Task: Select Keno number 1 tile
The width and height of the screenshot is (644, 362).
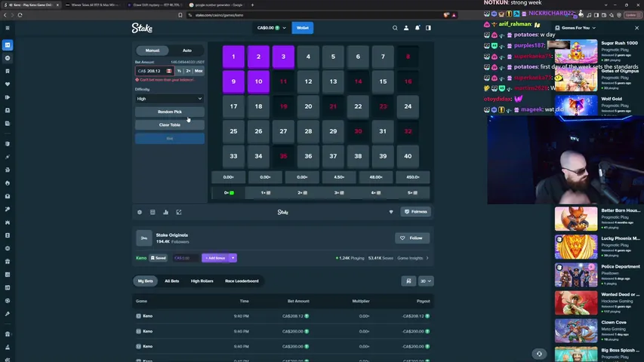Action: (234, 57)
